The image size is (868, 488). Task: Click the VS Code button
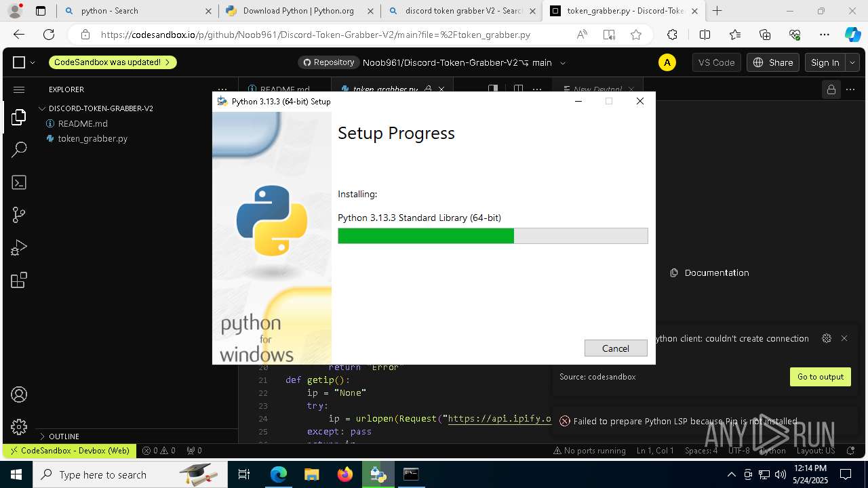click(717, 62)
